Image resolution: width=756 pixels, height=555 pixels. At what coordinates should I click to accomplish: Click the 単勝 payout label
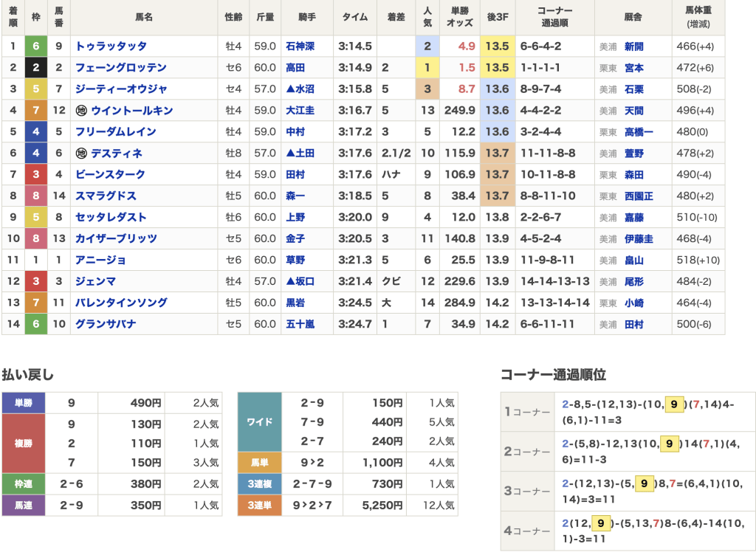click(24, 403)
